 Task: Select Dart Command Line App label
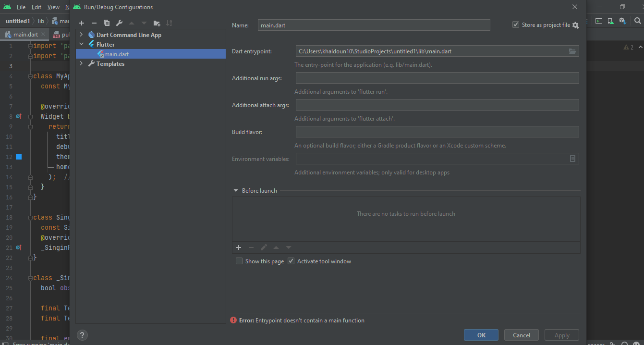tap(129, 35)
